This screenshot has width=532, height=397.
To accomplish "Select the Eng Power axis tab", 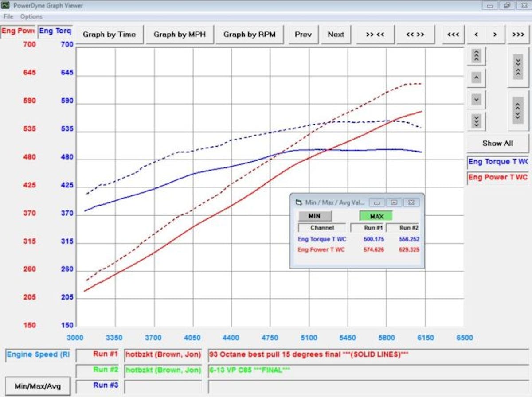I will 18,31.
